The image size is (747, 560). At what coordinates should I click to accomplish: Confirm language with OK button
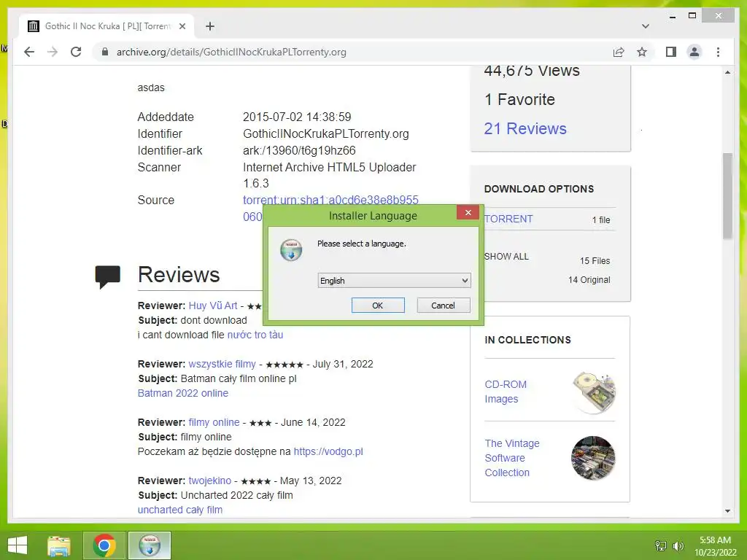tap(378, 306)
